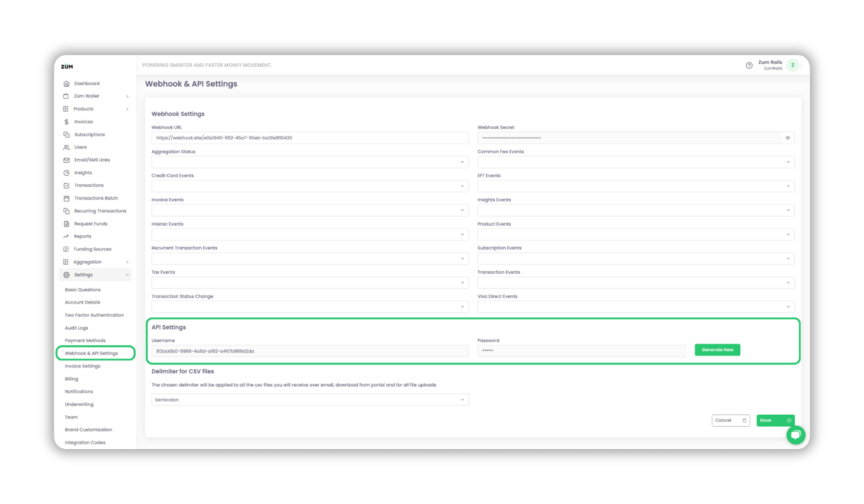Image resolution: width=864 pixels, height=504 pixels.
Task: Click the Invoices dollar sign icon
Action: [66, 122]
